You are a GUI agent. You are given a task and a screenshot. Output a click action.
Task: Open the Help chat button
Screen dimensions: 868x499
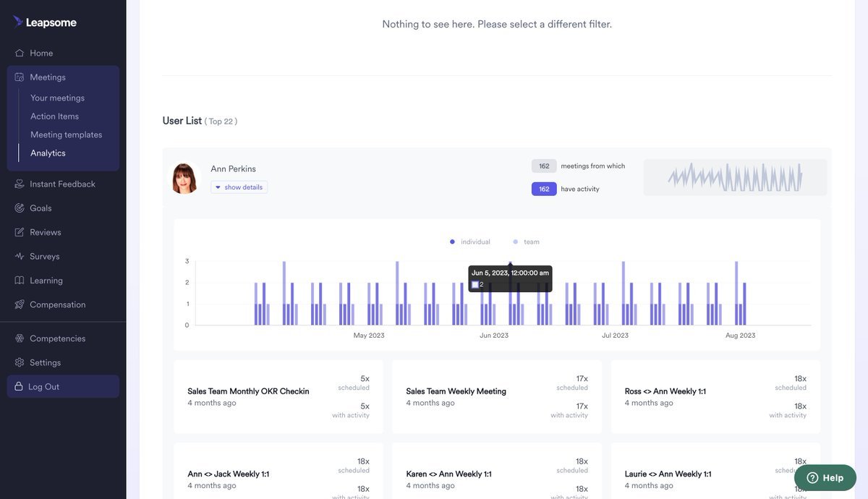(825, 477)
